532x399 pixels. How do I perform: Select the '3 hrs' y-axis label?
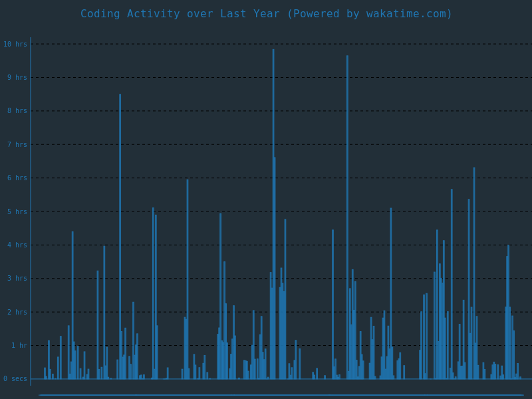(17, 279)
